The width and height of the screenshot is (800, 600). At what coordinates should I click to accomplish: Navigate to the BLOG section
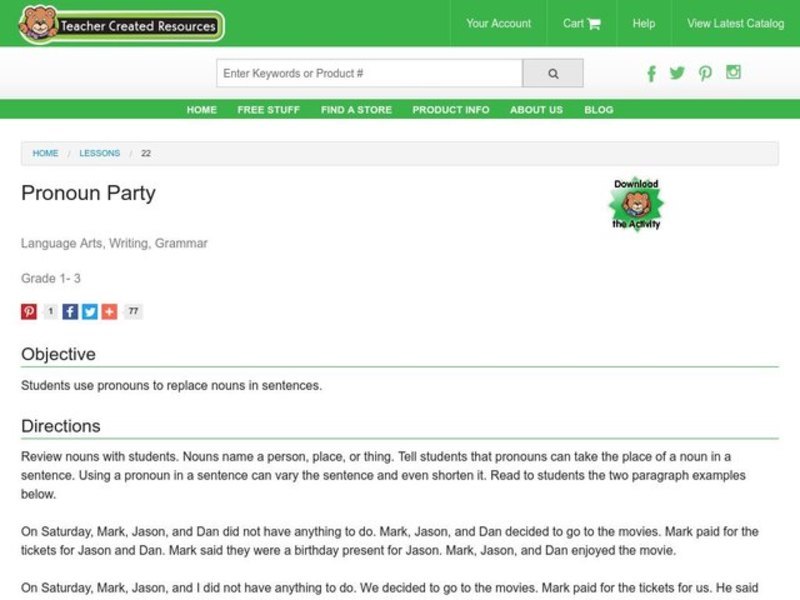[599, 110]
